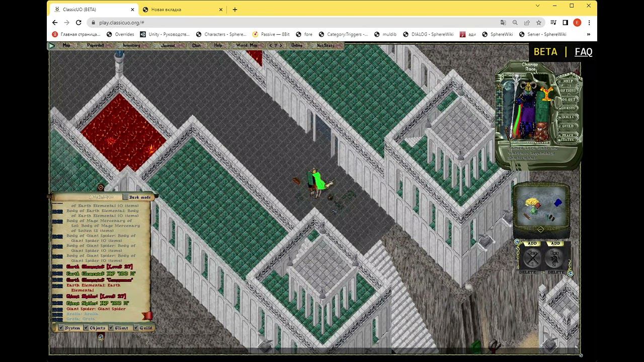
Task: Open the FAQ link
Action: 583,52
